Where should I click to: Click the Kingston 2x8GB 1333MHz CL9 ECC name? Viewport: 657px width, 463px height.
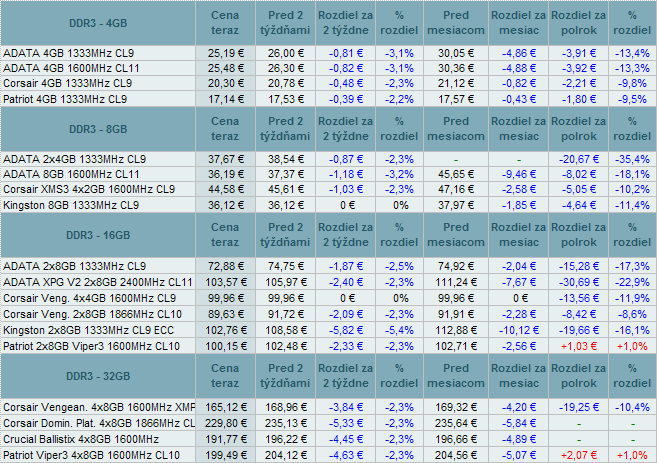point(88,330)
